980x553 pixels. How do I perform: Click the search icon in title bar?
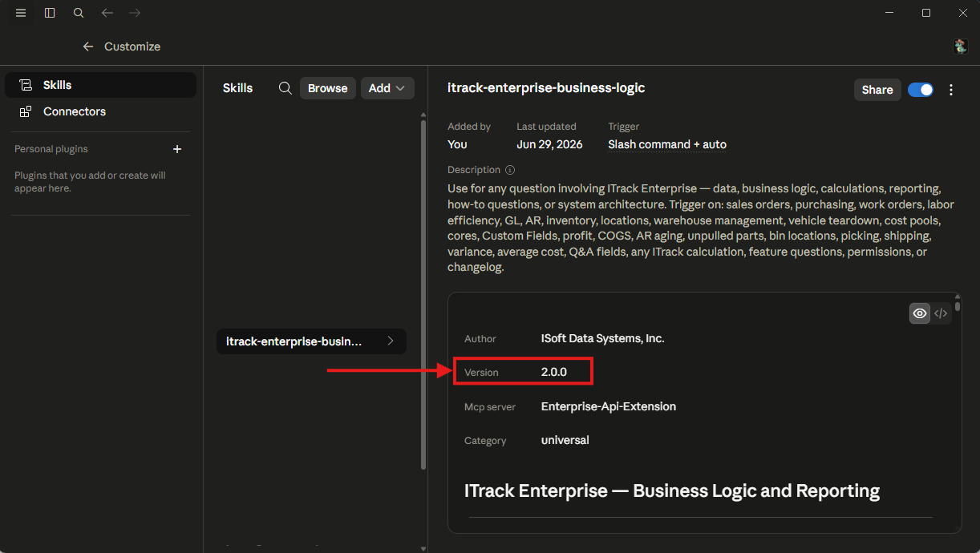pyautogui.click(x=79, y=13)
